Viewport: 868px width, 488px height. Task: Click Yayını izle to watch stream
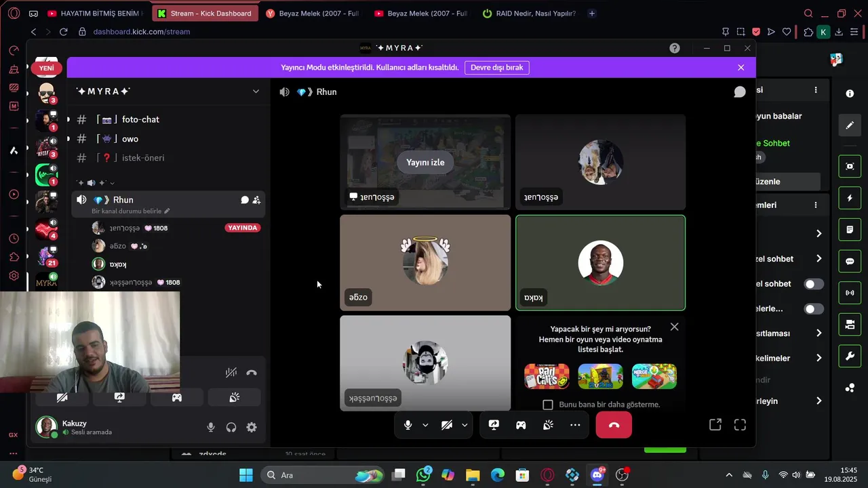(x=425, y=163)
